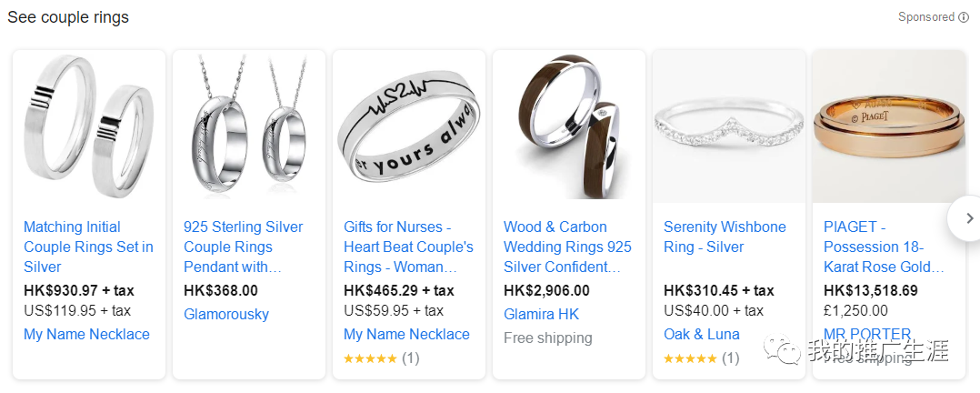Viewport: 980px width, 393px height.
Task: Visit Glamorousky seller link
Action: click(x=226, y=314)
